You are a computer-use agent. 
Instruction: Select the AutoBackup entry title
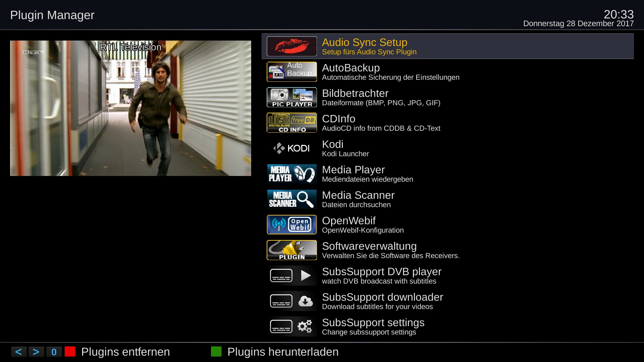pyautogui.click(x=351, y=68)
